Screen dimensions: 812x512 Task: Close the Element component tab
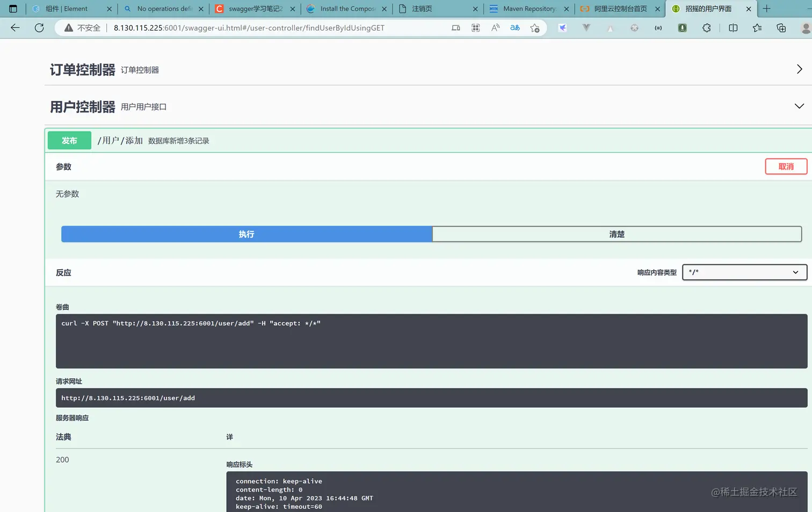[110, 9]
